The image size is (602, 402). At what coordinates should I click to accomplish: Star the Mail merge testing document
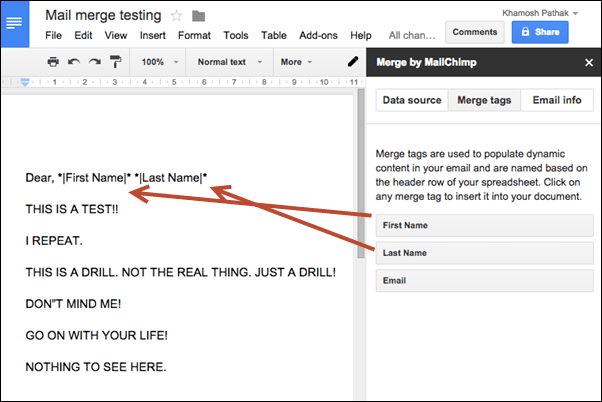coord(176,16)
